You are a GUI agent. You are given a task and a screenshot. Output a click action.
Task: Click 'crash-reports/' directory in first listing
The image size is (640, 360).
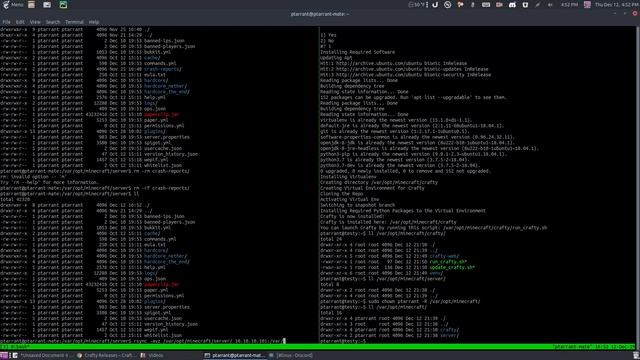click(162, 69)
